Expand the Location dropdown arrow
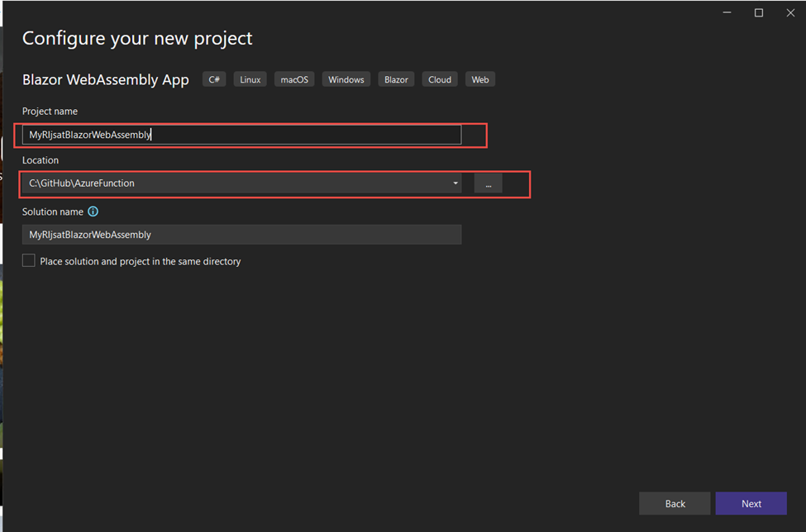Screen dimensions: 806x532 point(455,183)
